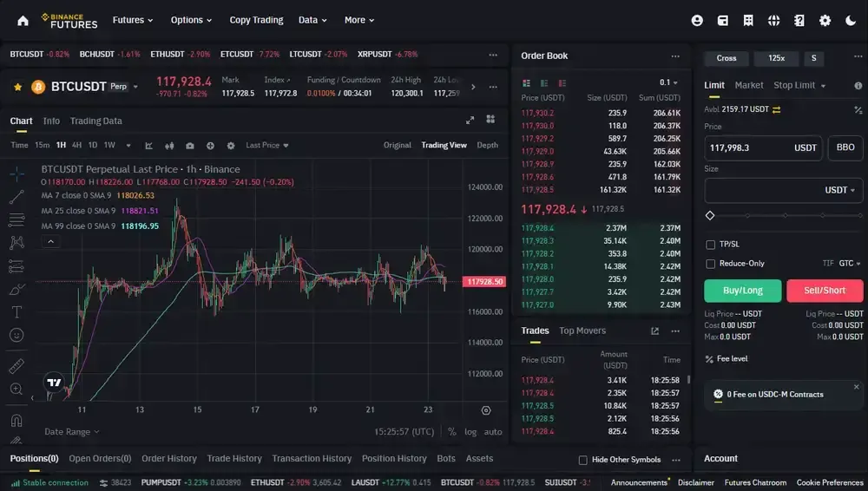Image resolution: width=868 pixels, height=491 pixels.
Task: Check Hide Other Symbols
Action: pos(583,460)
